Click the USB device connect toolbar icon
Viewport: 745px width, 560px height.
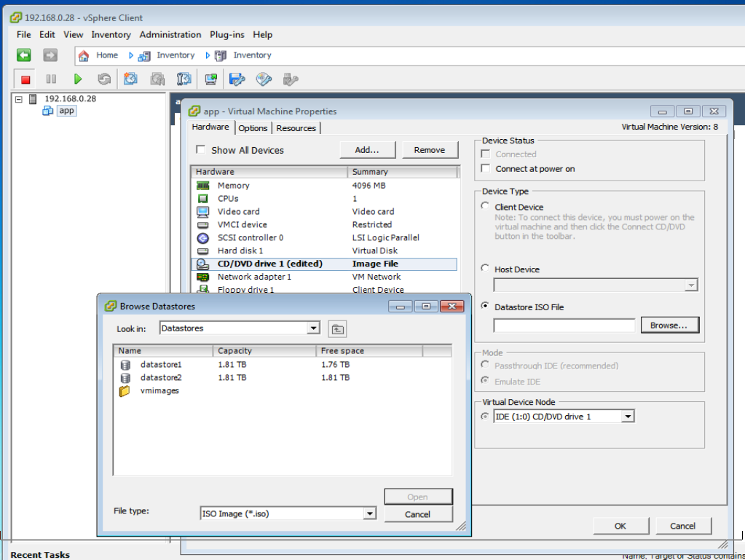click(x=291, y=79)
